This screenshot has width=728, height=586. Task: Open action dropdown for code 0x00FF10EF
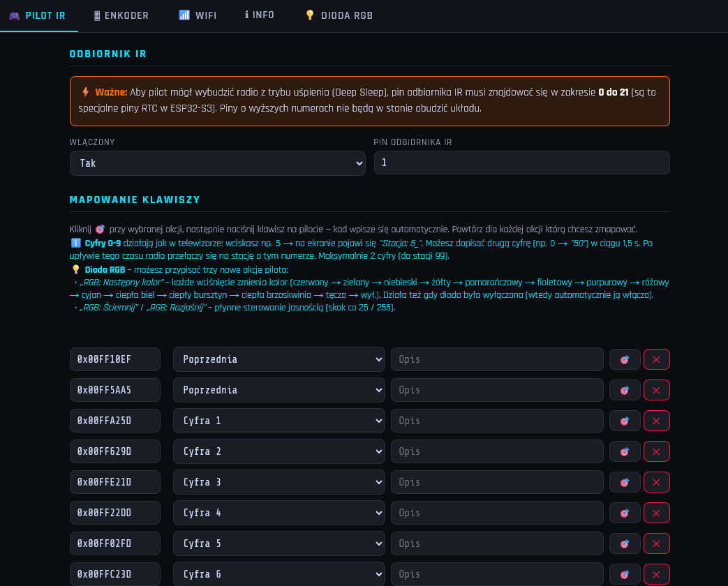coord(279,359)
